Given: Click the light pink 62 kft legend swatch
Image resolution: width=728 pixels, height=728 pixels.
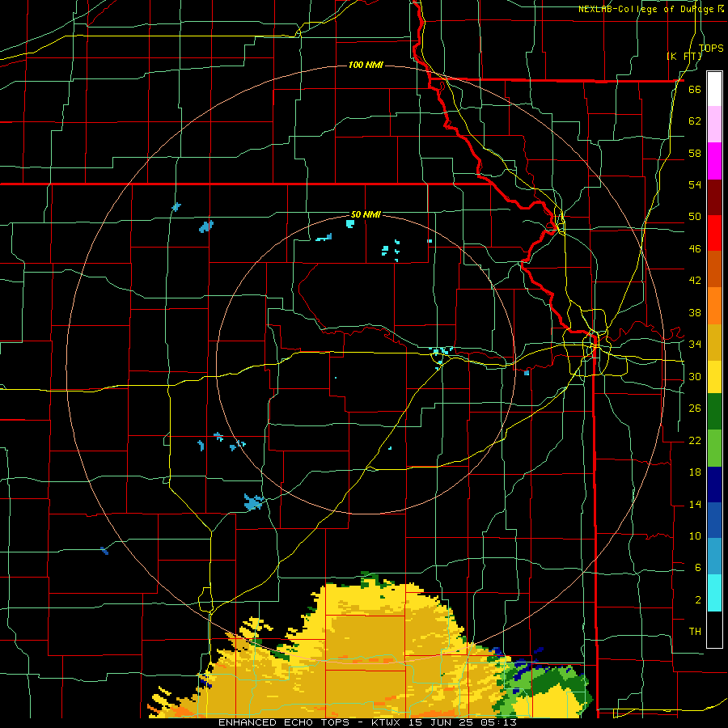Looking at the screenshot, I should click(x=714, y=125).
